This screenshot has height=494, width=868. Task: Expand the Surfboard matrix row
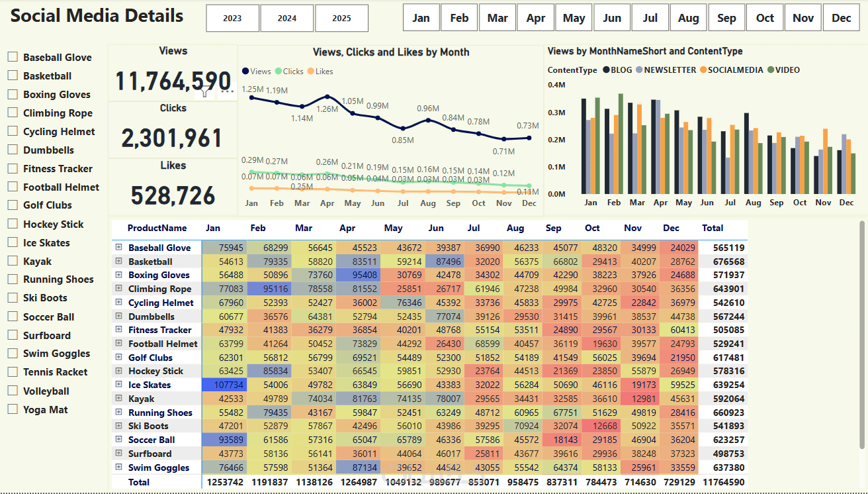[119, 453]
